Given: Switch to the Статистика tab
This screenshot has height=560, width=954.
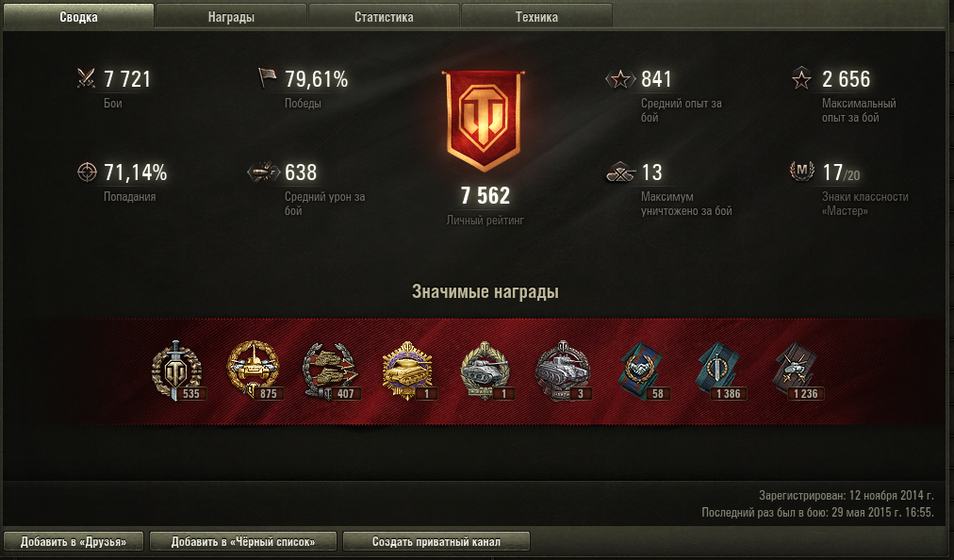Looking at the screenshot, I should tap(384, 16).
